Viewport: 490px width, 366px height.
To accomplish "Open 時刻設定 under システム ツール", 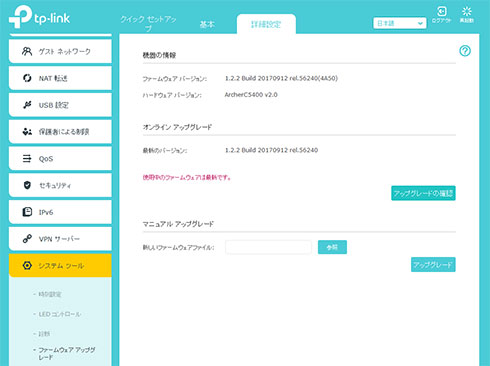I will tap(50, 294).
